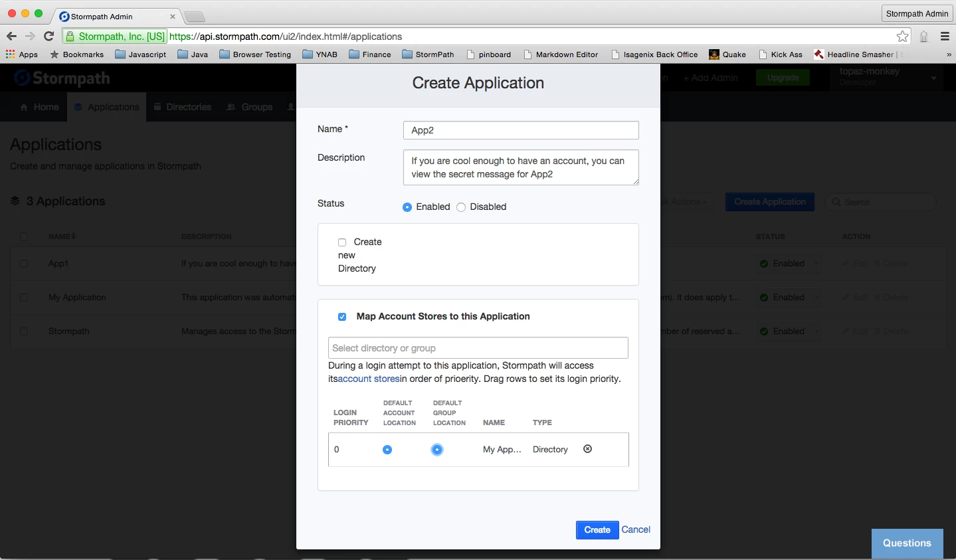Open Browser Testing bookmark folder
The image size is (956, 560).
255,54
